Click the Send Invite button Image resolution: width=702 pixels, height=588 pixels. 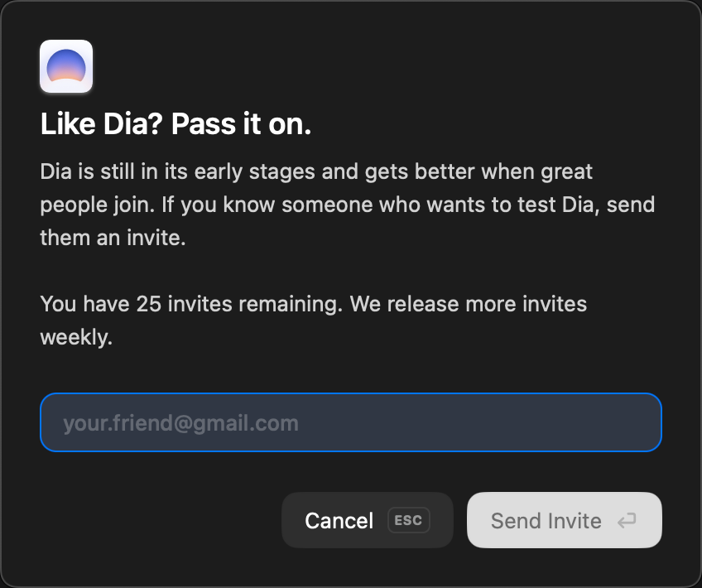[565, 520]
